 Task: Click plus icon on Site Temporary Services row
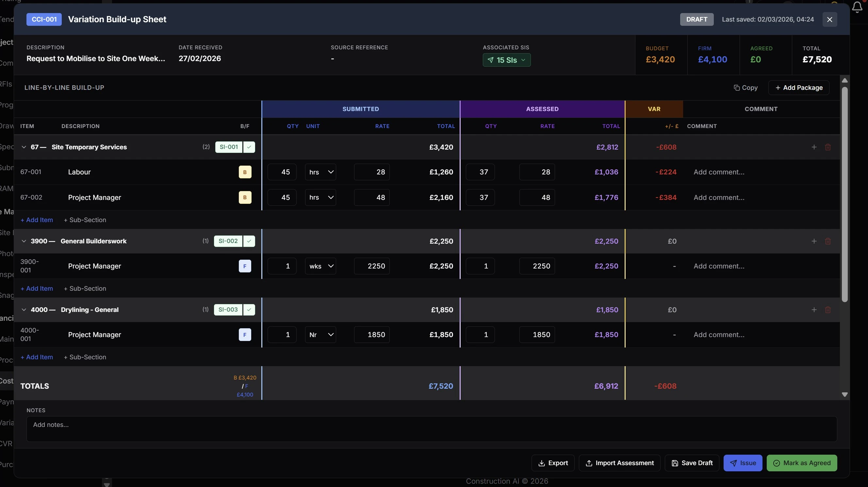pos(814,147)
